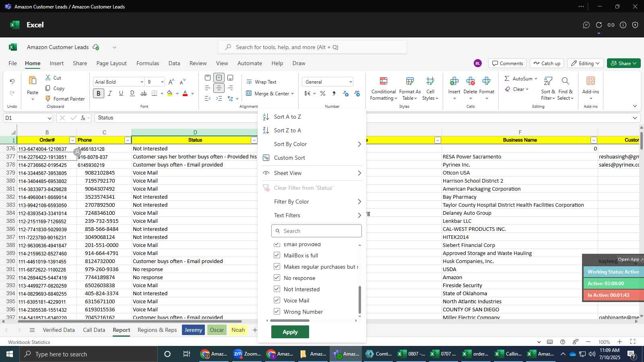Expand the Sort By Color submenu
Screen dimensions: 644x362
pos(312,144)
